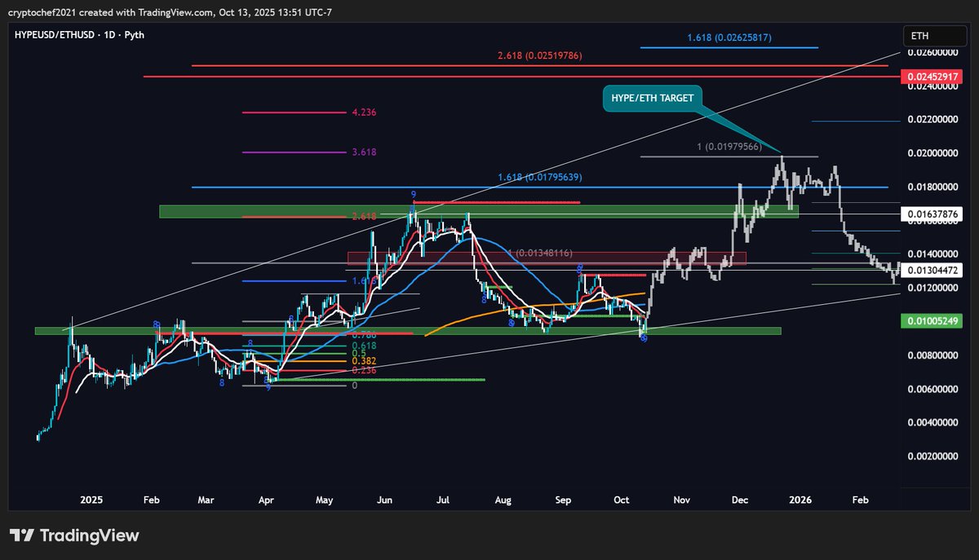Select the 1.618 (0.01795639) Fibonacci label

540,177
